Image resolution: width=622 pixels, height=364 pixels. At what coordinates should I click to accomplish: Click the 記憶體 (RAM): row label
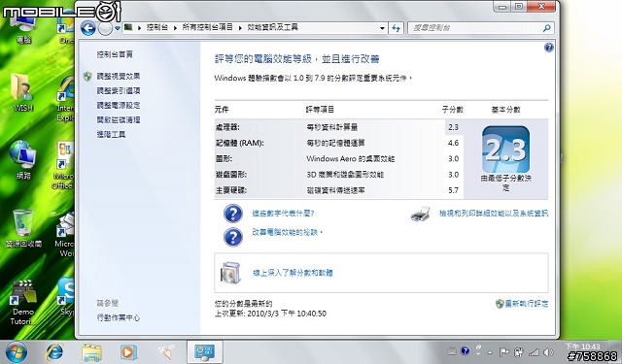240,143
